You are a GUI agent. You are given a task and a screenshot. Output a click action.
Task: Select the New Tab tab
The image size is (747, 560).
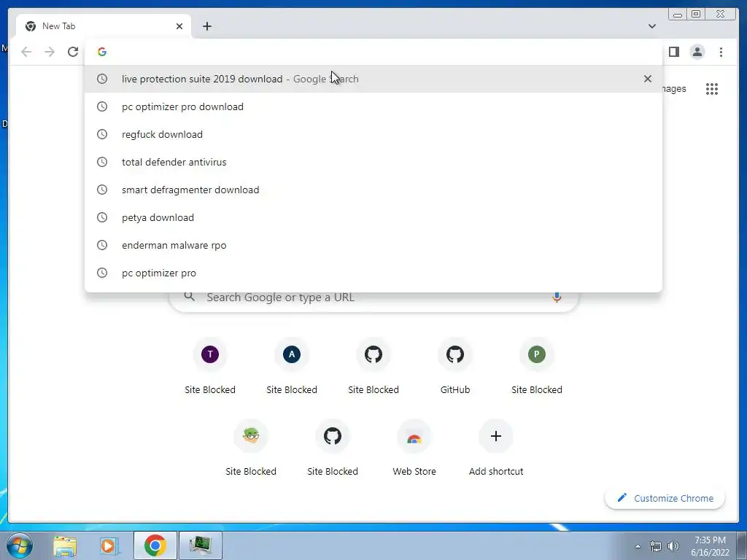click(x=104, y=26)
